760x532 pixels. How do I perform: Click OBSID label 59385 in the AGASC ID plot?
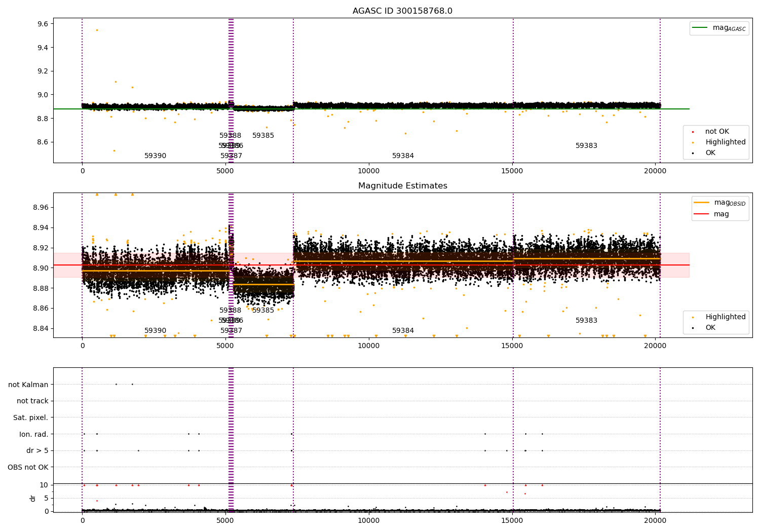263,136
